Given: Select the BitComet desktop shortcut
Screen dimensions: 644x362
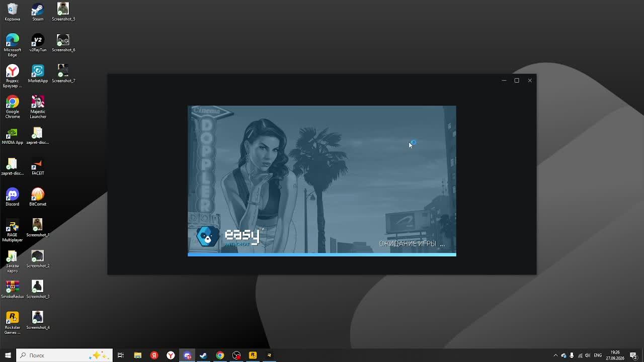Looking at the screenshot, I should tap(38, 198).
